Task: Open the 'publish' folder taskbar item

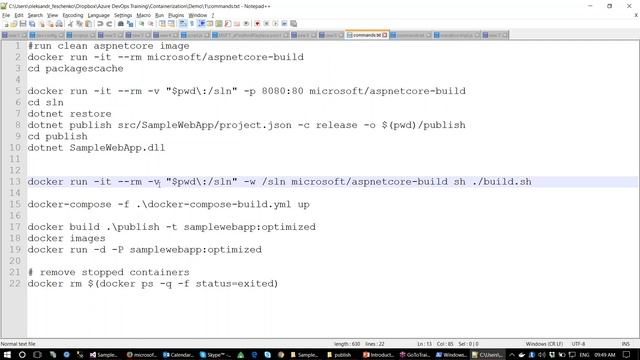Action: point(339,355)
